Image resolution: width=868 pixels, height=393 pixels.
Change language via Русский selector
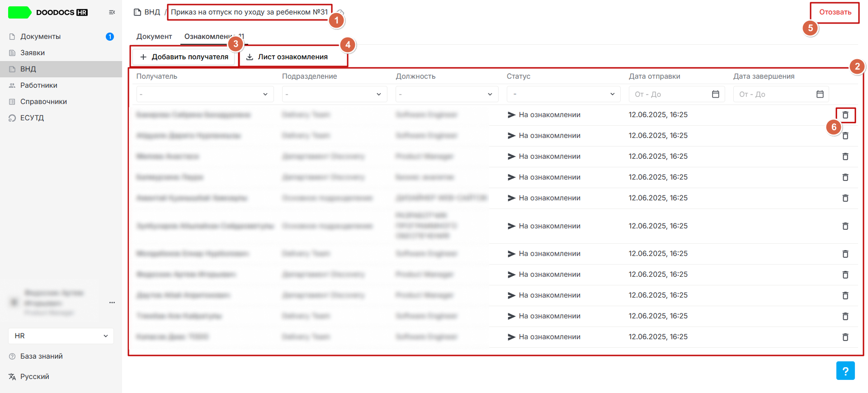pos(29,377)
